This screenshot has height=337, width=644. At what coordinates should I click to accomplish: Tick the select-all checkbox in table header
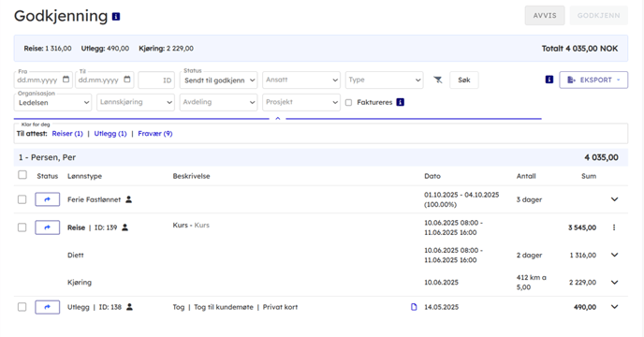(x=22, y=175)
